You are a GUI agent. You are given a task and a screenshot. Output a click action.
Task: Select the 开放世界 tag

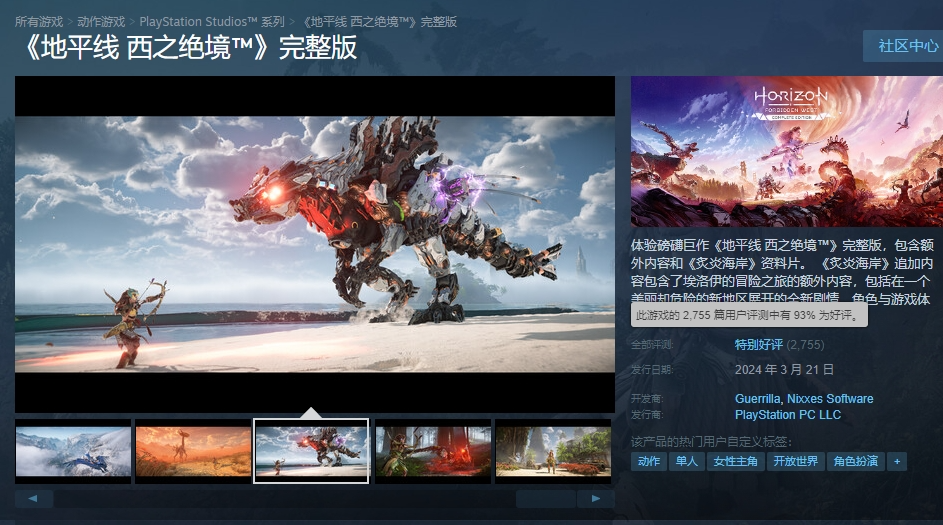tap(795, 461)
